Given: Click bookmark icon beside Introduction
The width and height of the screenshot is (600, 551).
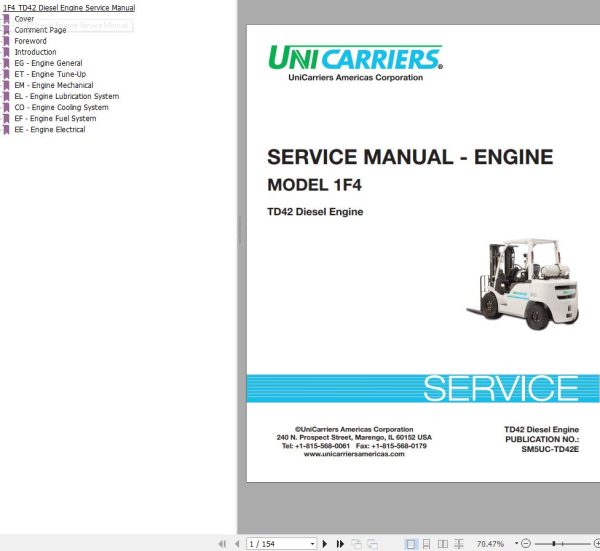Looking at the screenshot, I should point(6,52).
